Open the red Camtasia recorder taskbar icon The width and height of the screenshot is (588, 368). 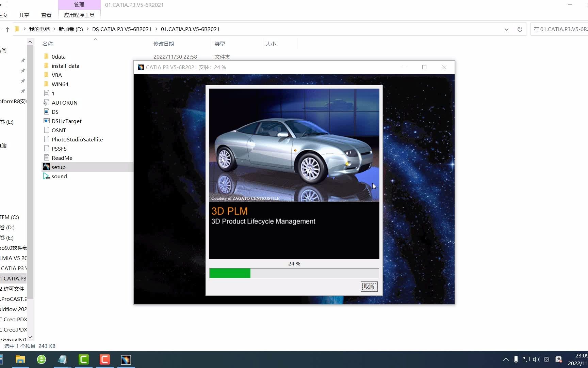point(105,359)
